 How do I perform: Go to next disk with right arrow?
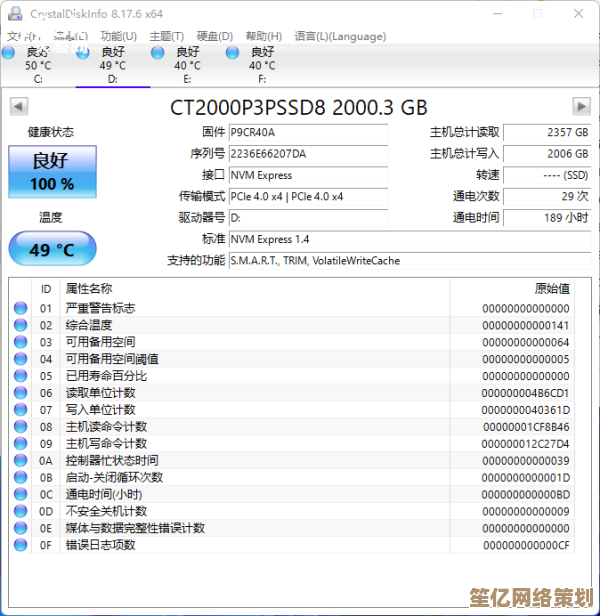click(x=581, y=106)
